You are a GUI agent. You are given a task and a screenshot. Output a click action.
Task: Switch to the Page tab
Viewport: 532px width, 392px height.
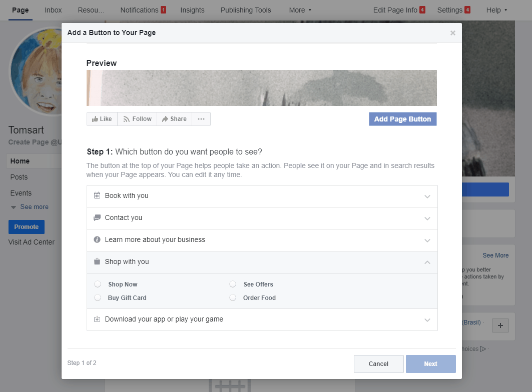[x=21, y=10]
